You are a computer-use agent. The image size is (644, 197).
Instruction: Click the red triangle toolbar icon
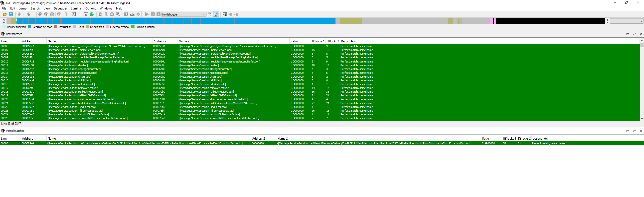(x=86, y=14)
